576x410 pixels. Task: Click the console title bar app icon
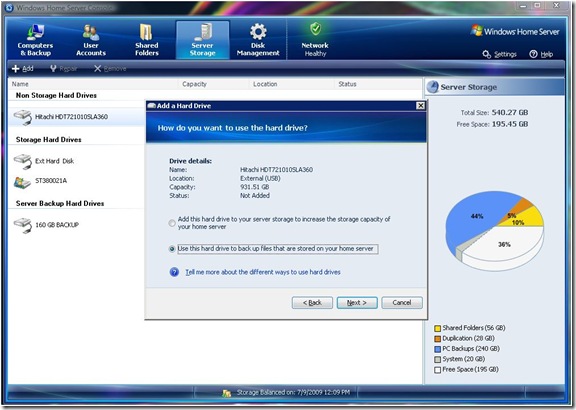pyautogui.click(x=9, y=7)
